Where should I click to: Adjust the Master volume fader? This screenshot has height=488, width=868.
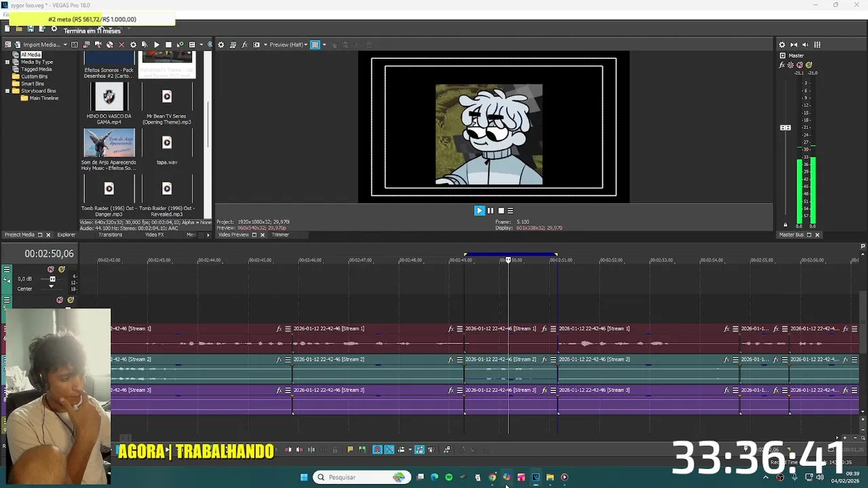coord(785,127)
